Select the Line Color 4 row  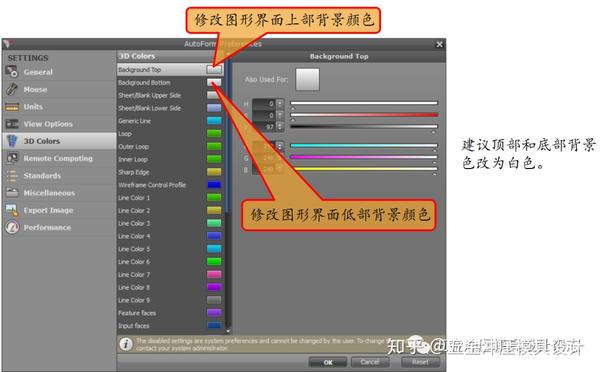[170, 236]
